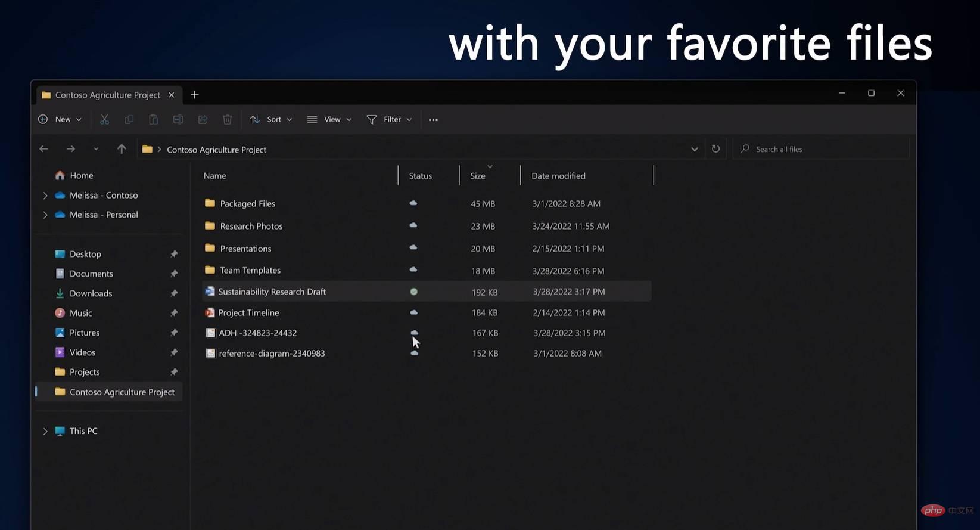Unpin Projects using its pin icon
This screenshot has height=530, width=980.
pyautogui.click(x=174, y=372)
